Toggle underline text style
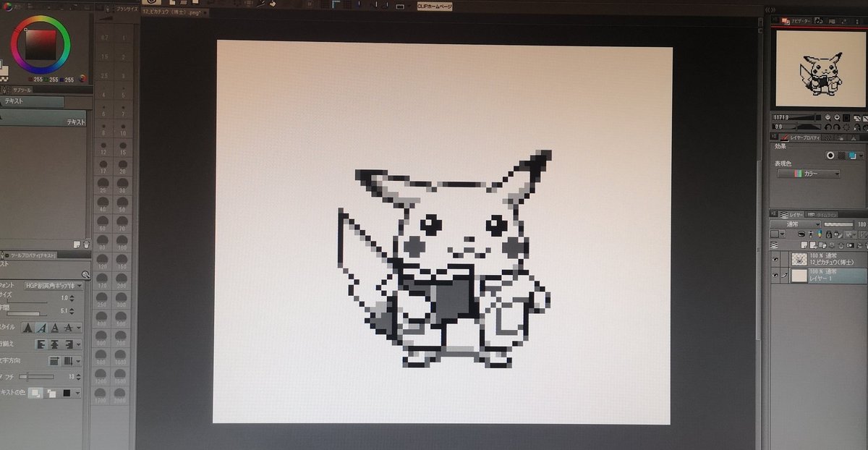 point(55,328)
